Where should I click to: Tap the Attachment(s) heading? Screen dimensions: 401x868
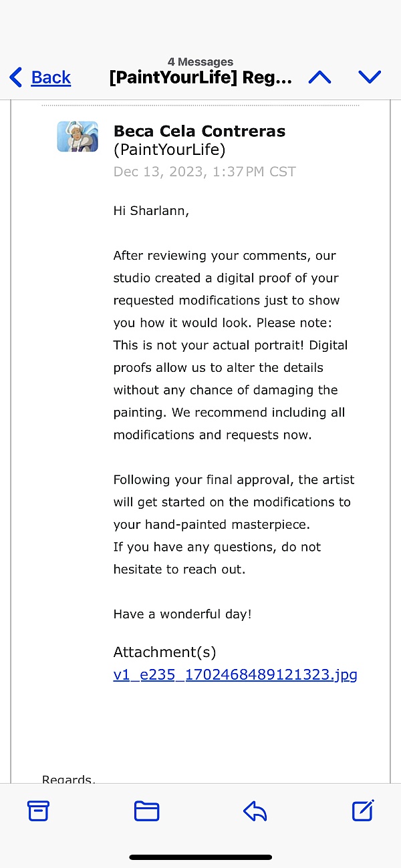164,652
